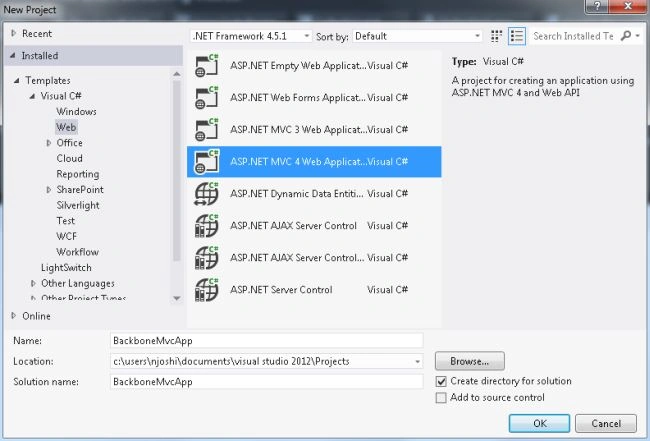This screenshot has width=650, height=441.
Task: Open search options dropdown arrow
Action: coord(638,36)
